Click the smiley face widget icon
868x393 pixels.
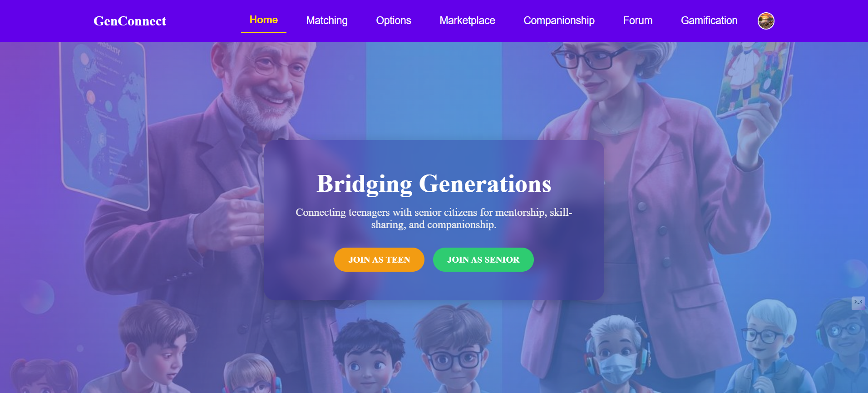(x=858, y=303)
